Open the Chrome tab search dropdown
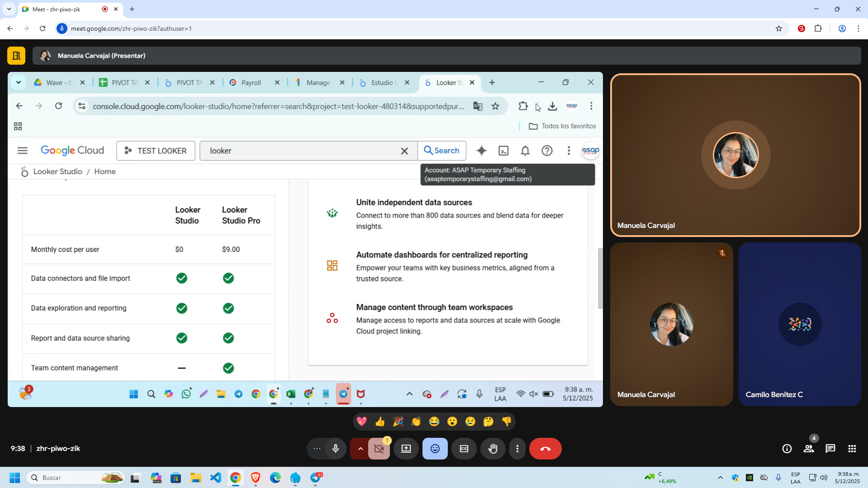 pyautogui.click(x=9, y=9)
